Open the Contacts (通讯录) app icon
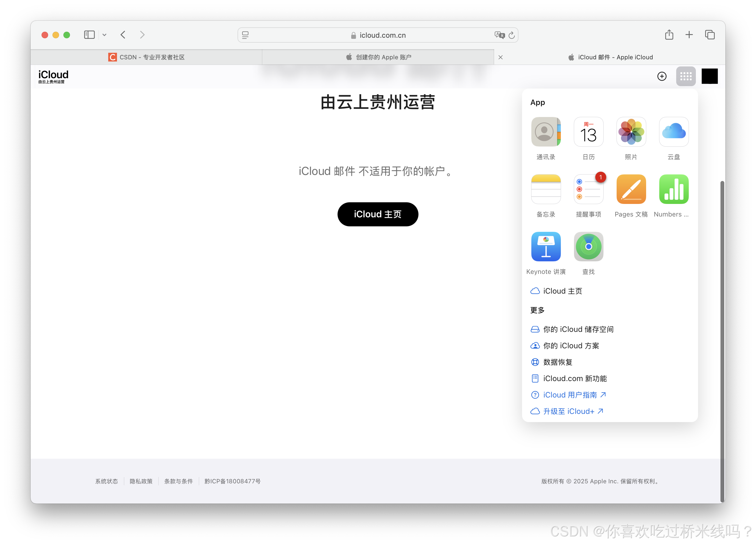756x544 pixels. (546, 132)
